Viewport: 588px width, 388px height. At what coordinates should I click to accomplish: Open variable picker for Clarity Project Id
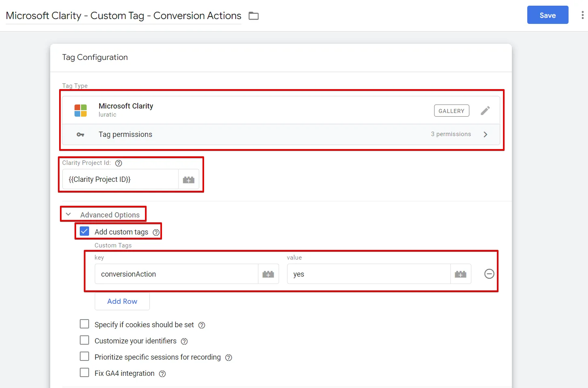189,179
